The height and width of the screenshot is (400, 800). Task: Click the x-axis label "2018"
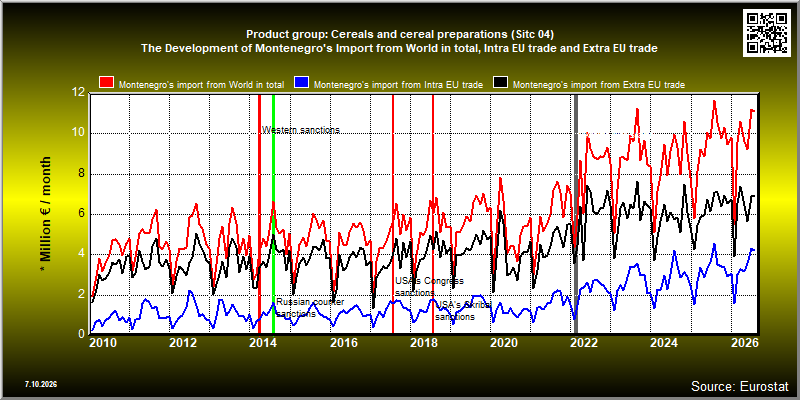[424, 342]
